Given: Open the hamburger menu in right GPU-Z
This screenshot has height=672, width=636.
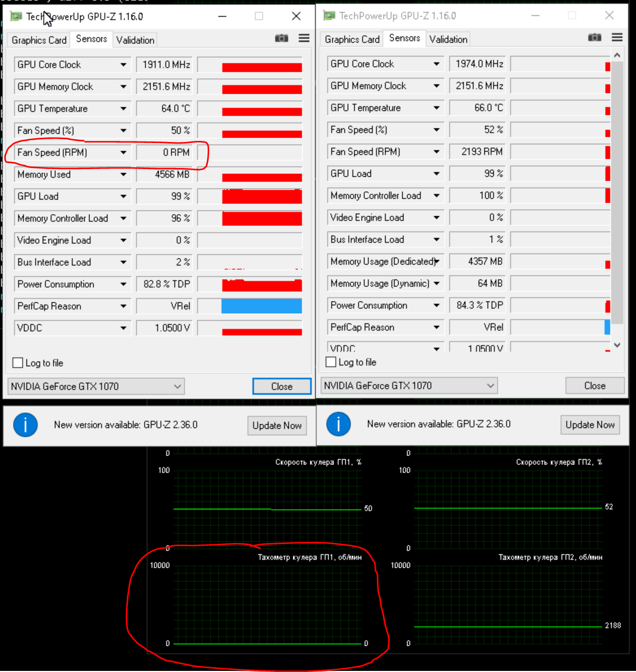Looking at the screenshot, I should [616, 37].
